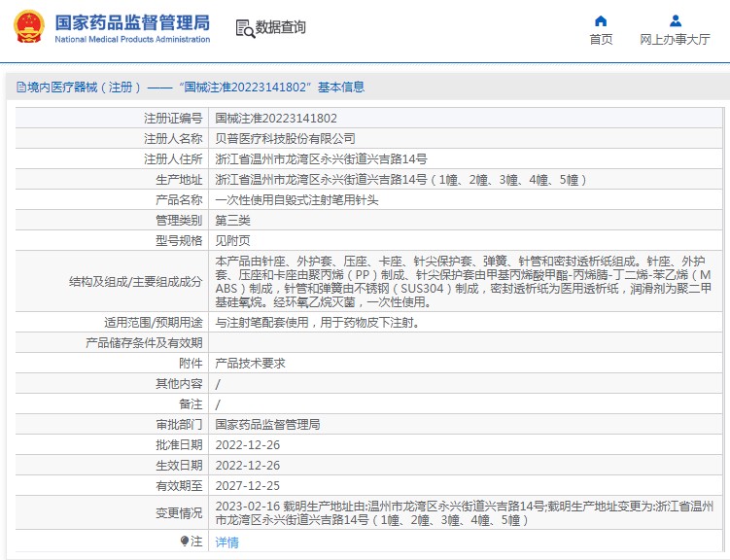
Task: Select intended use 与注射笔配套使用 text
Action: pyautogui.click(x=317, y=323)
